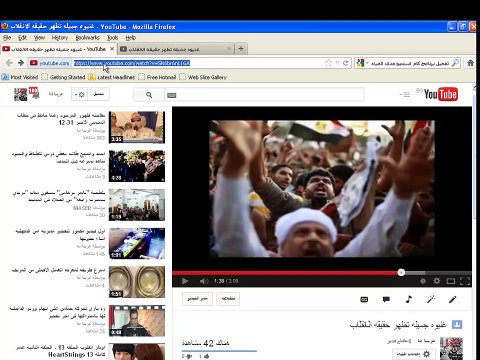Click the highlighted URL in address bar

(132, 63)
